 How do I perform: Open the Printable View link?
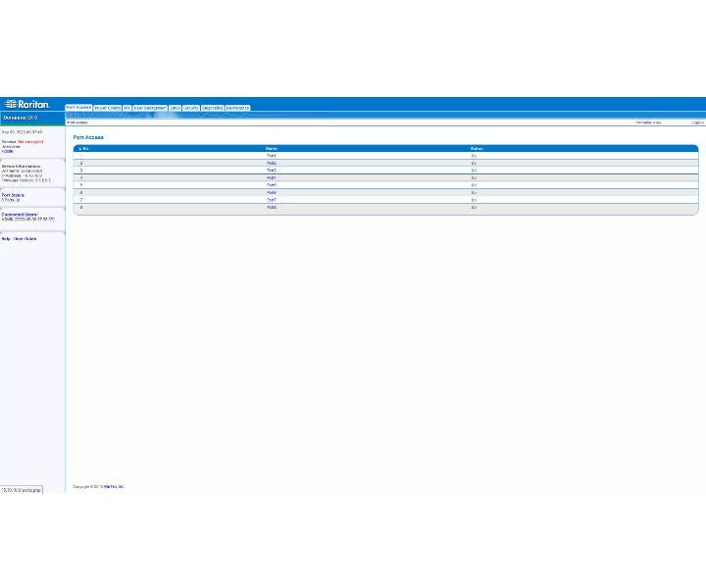pyautogui.click(x=648, y=122)
